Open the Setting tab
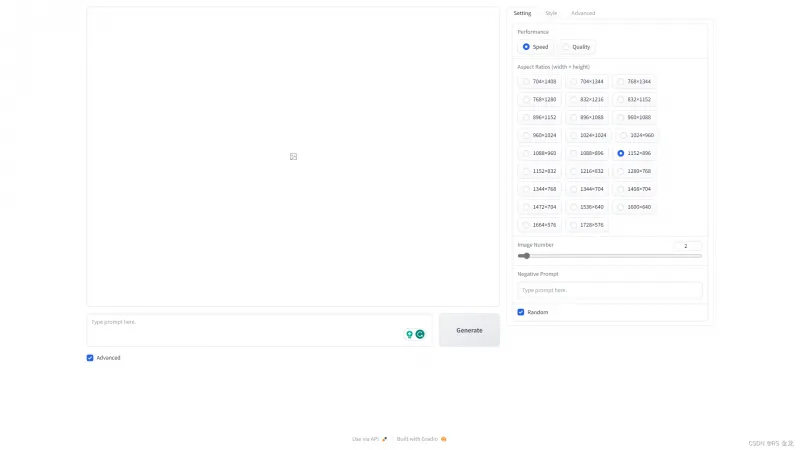 [x=522, y=13]
